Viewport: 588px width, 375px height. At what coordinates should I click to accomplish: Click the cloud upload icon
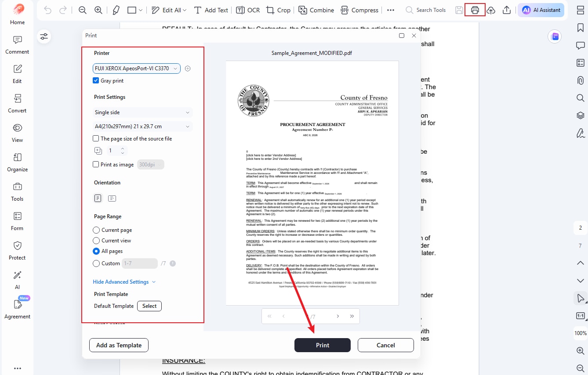pos(491,10)
